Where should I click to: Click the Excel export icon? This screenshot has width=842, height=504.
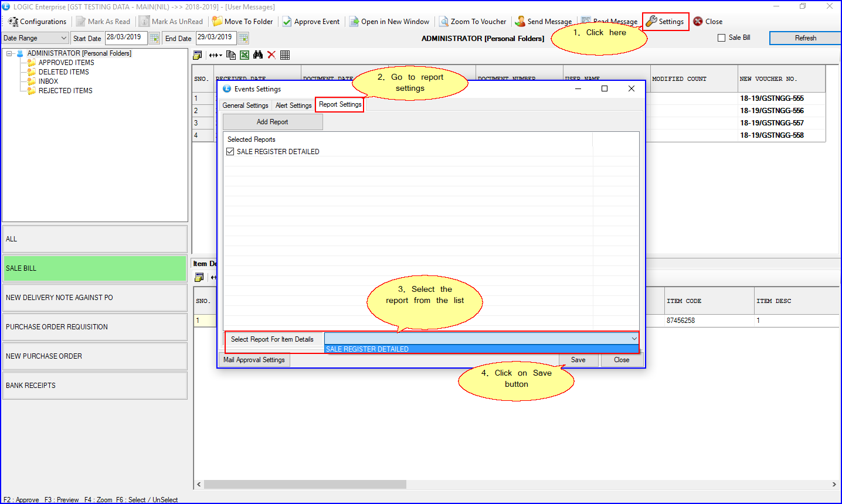coord(245,55)
